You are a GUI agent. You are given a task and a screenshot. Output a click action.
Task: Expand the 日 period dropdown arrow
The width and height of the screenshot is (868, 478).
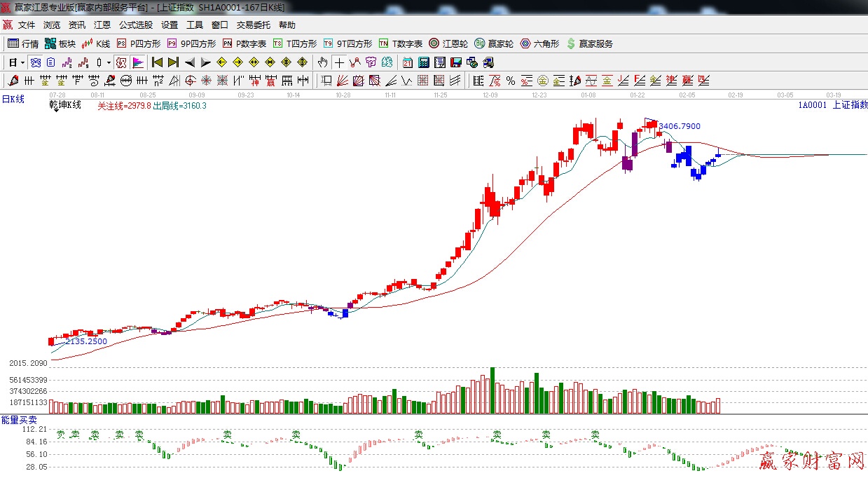(x=22, y=62)
